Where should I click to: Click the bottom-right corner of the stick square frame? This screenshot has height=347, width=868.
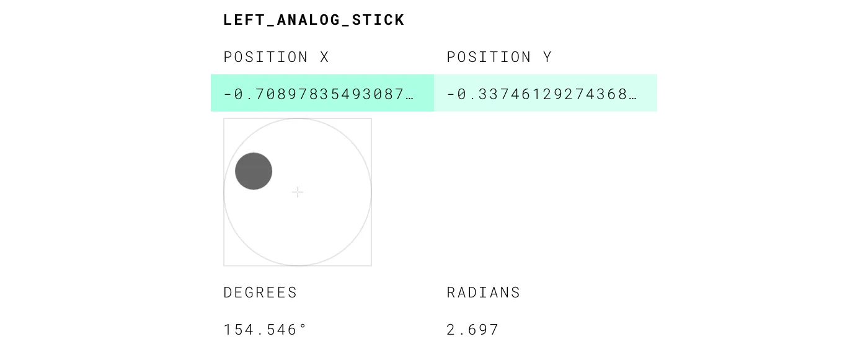371,266
